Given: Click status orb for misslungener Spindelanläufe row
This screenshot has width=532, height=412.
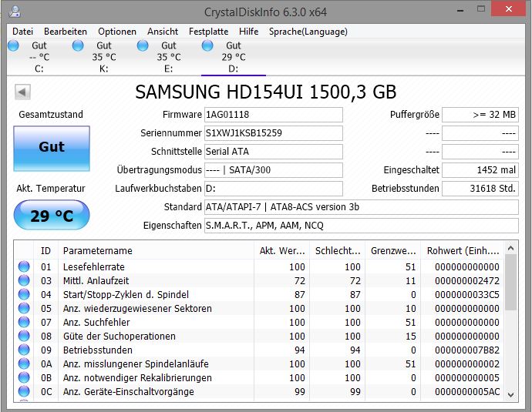Looking at the screenshot, I should (x=24, y=364).
